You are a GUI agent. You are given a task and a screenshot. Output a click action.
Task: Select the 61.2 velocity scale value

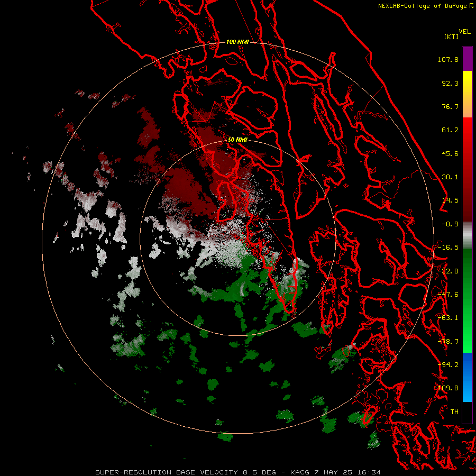450,130
